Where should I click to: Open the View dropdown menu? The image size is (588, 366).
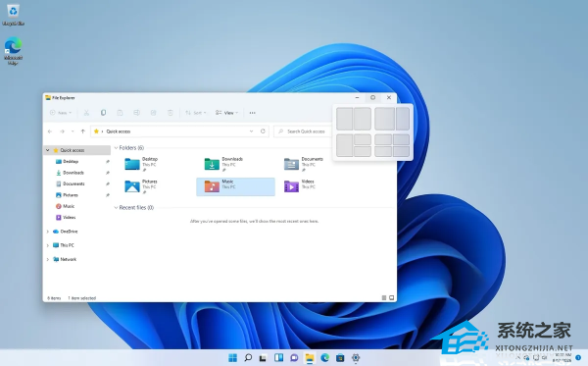[x=227, y=113]
